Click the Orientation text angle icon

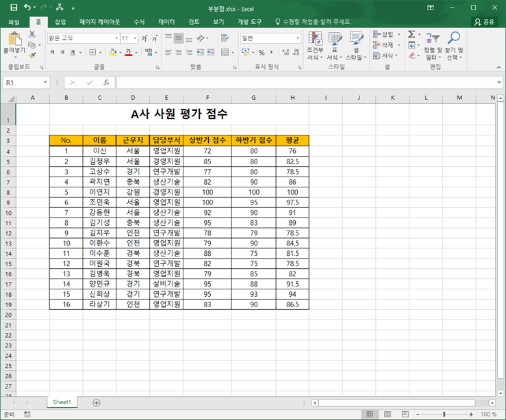pyautogui.click(x=201, y=38)
